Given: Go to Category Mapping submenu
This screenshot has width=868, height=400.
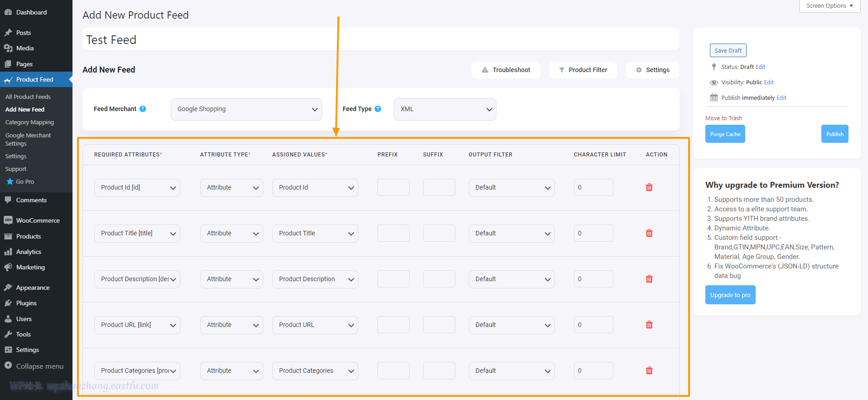Looking at the screenshot, I should point(29,122).
